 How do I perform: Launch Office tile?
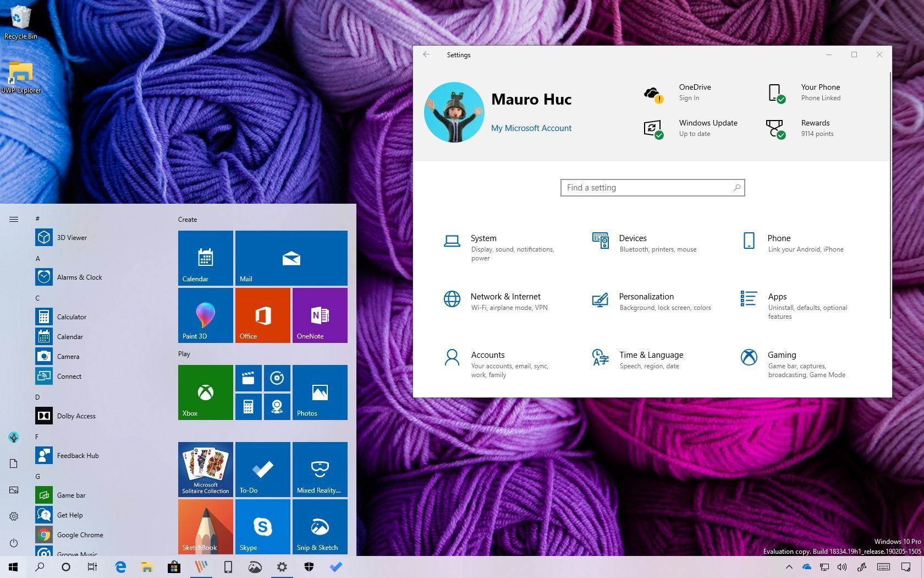point(263,315)
